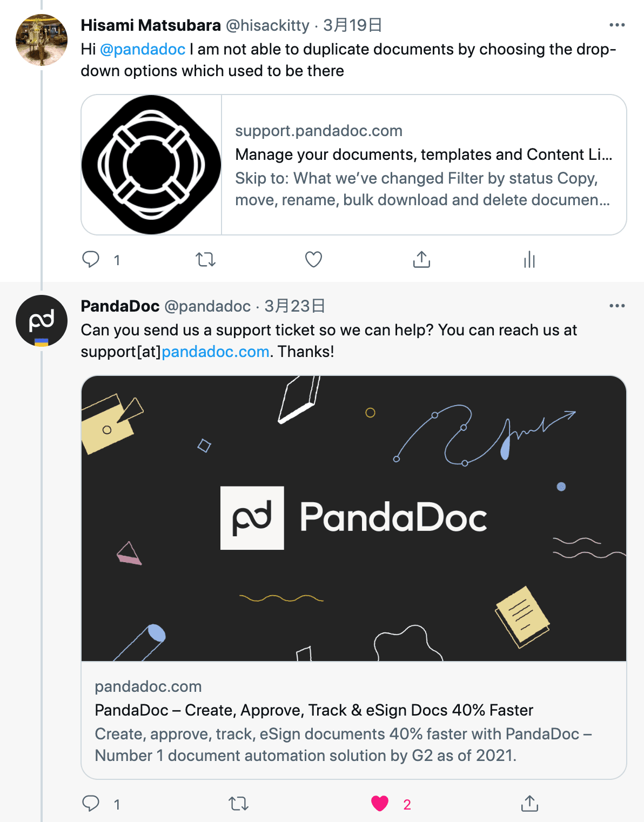Retweet Hisami Matsubara's tweet
The width and height of the screenshot is (644, 822).
(205, 260)
